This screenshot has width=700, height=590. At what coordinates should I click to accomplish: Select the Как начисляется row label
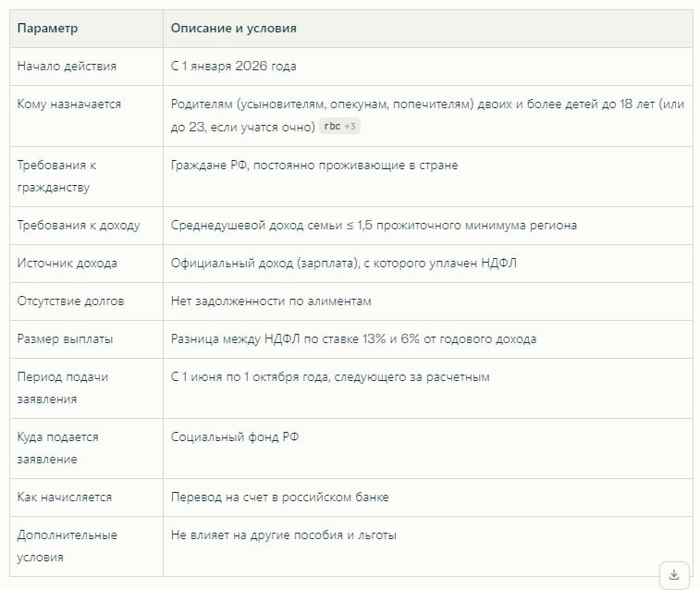pyautogui.click(x=65, y=497)
